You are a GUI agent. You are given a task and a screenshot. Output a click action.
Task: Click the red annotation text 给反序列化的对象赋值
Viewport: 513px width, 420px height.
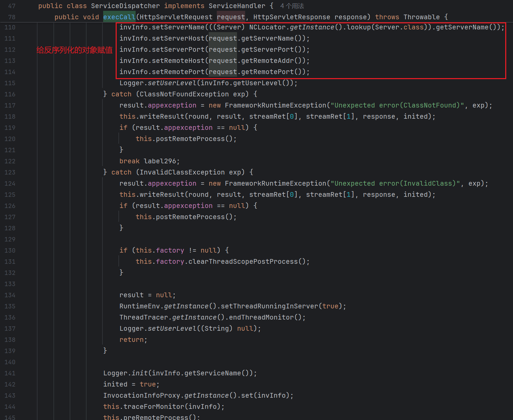(74, 50)
